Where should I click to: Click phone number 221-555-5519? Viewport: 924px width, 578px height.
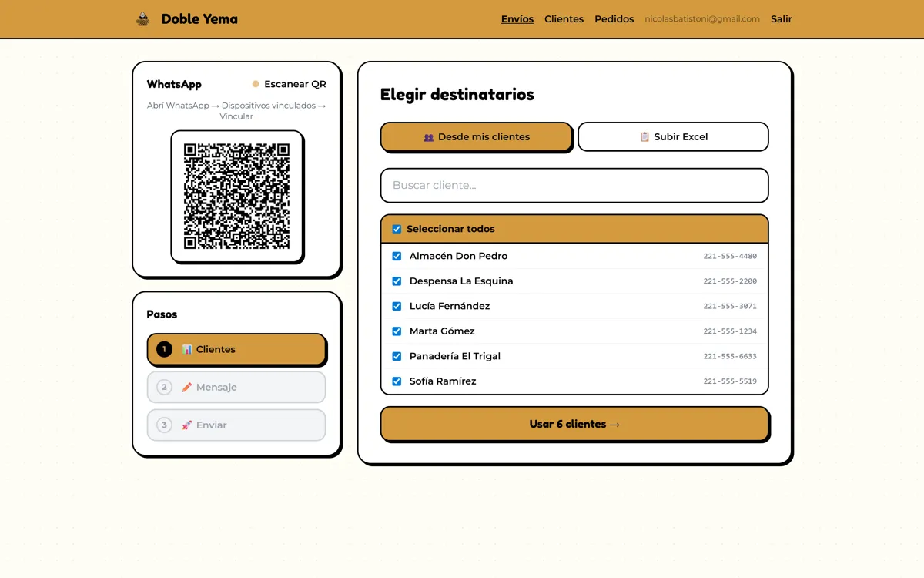tap(730, 381)
